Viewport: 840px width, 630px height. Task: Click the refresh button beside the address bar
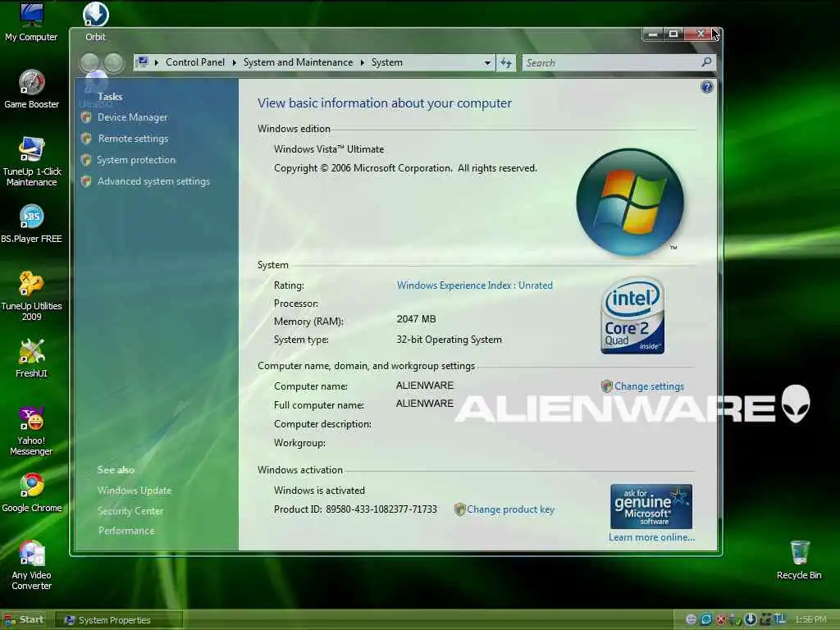505,62
